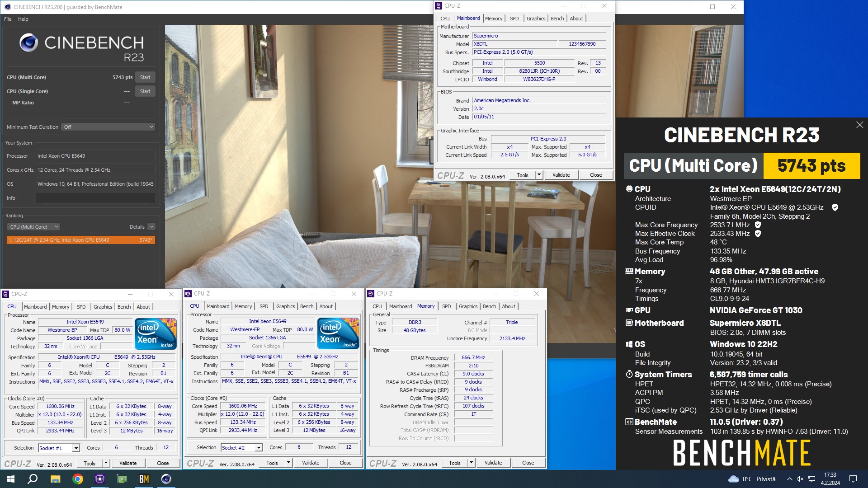Click Close in Mainboard CPU-Z window
This screenshot has height=488, width=868.
(x=596, y=175)
